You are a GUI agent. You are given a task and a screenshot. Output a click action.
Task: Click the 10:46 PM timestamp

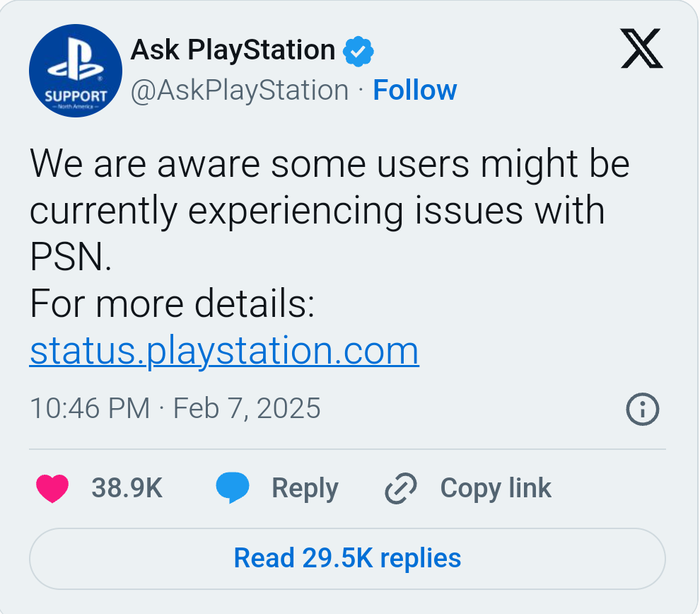[x=90, y=408]
